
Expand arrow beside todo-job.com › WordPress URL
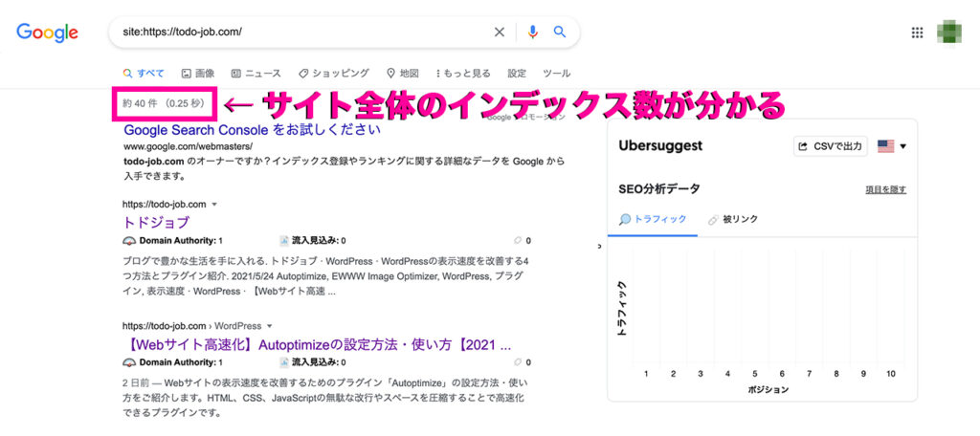click(269, 326)
